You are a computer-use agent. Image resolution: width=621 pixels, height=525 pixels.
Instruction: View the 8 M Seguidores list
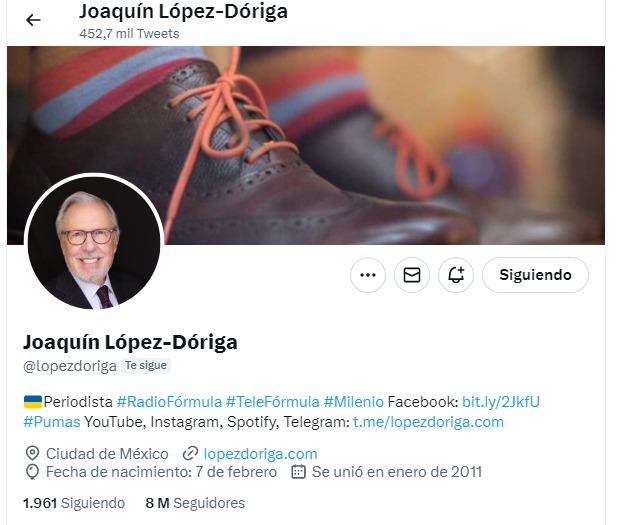point(195,503)
